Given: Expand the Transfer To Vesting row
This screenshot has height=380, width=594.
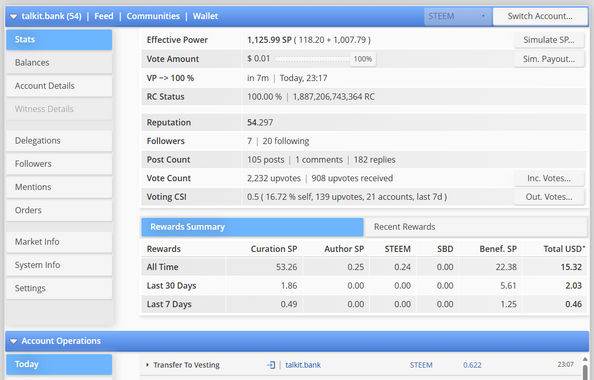Looking at the screenshot, I should point(147,365).
